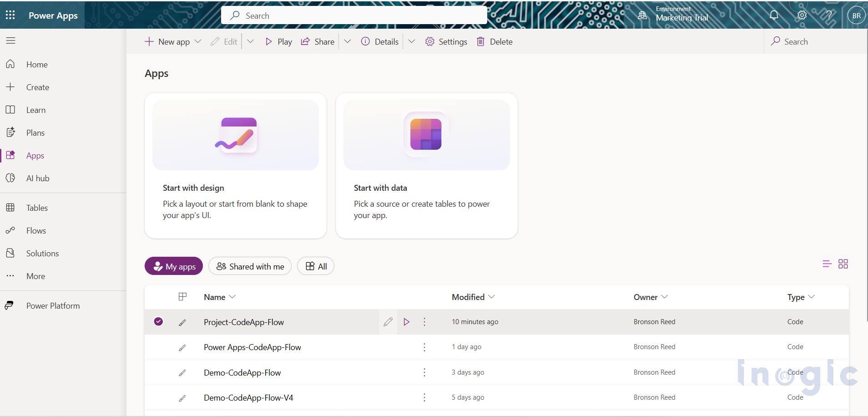Screen dimensions: 868x417
Task: Open the Start with design card
Action: [236, 166]
